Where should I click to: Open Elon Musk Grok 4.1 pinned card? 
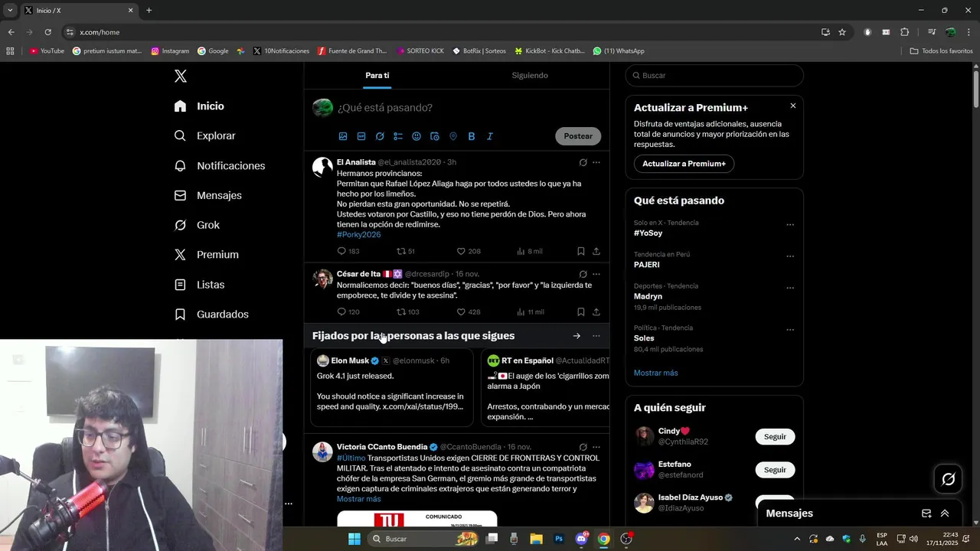(392, 387)
